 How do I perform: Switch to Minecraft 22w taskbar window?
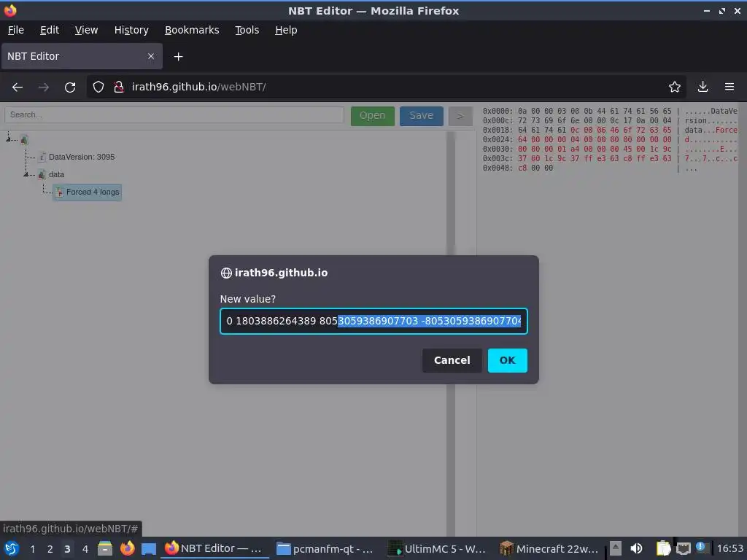(549, 548)
